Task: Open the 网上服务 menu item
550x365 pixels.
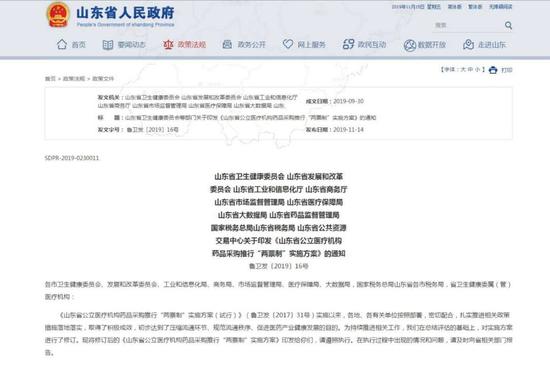Action: coord(311,45)
